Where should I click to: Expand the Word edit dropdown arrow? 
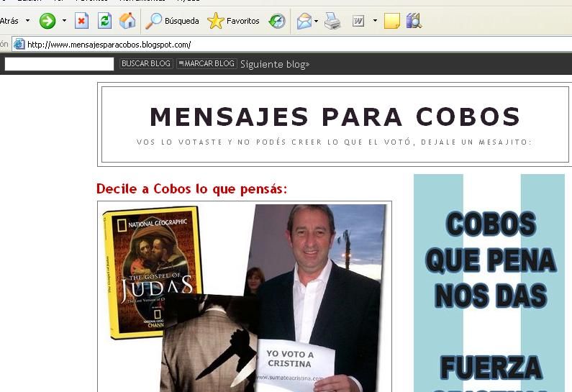pyautogui.click(x=374, y=21)
